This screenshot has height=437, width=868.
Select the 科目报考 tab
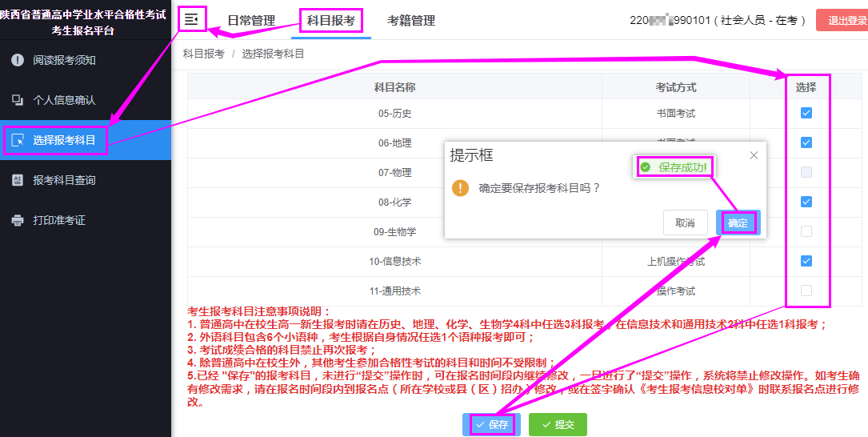tap(331, 21)
